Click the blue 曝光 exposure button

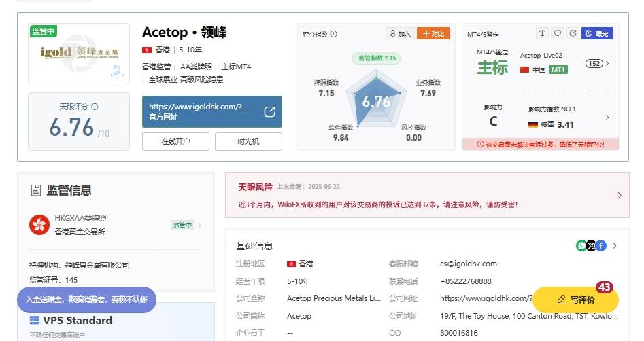pos(597,34)
